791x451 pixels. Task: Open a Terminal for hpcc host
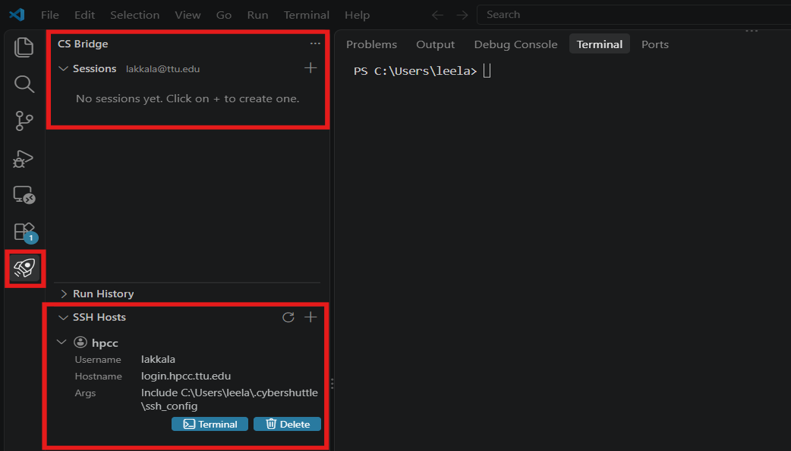click(210, 424)
